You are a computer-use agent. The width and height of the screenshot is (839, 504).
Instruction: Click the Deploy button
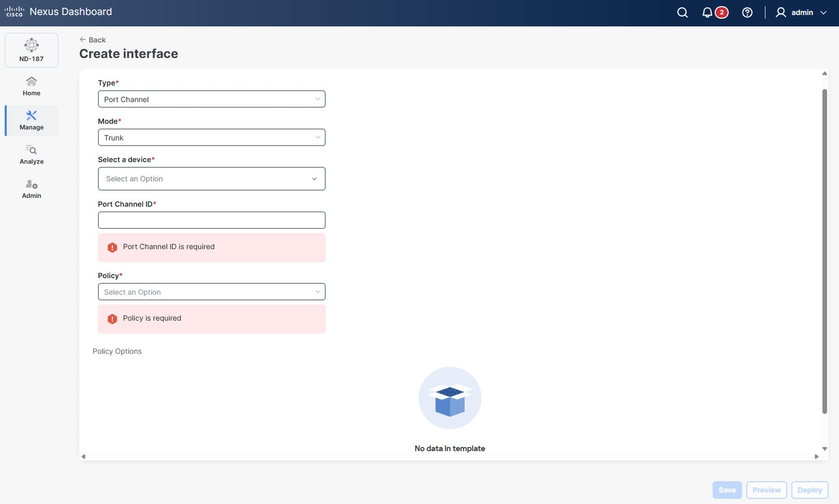point(810,490)
